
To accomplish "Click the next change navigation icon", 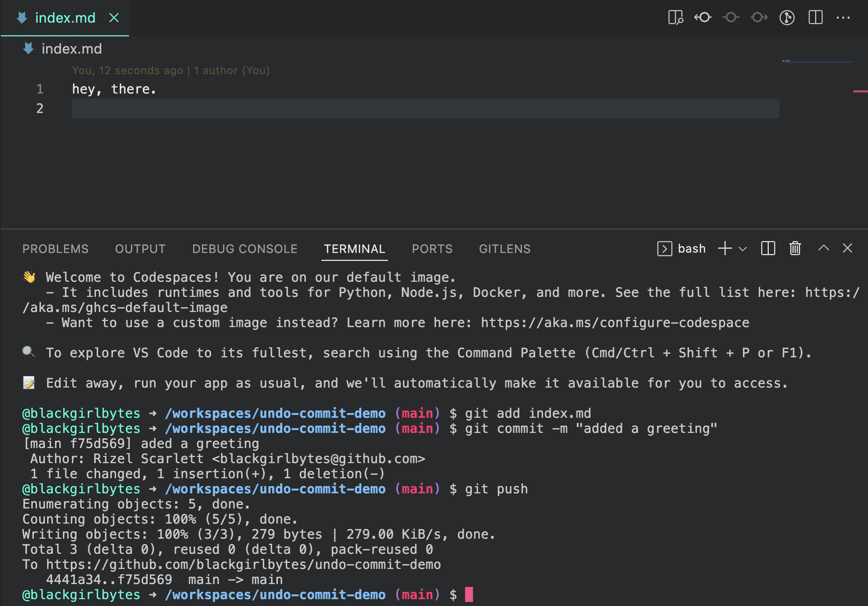I will pos(759,17).
